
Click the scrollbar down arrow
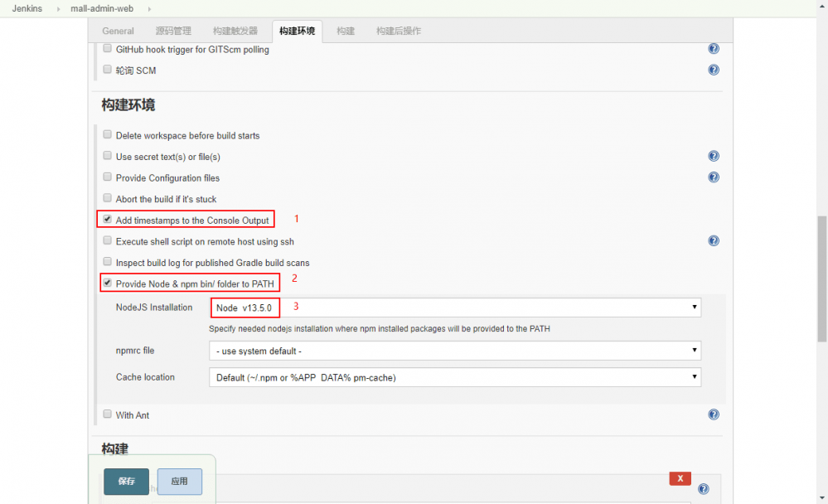tap(822, 498)
